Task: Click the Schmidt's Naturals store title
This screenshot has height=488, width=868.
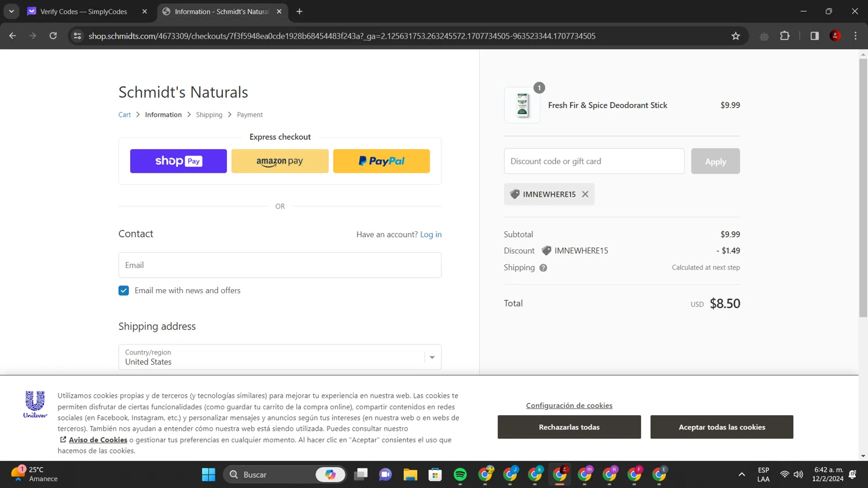Action: click(183, 92)
